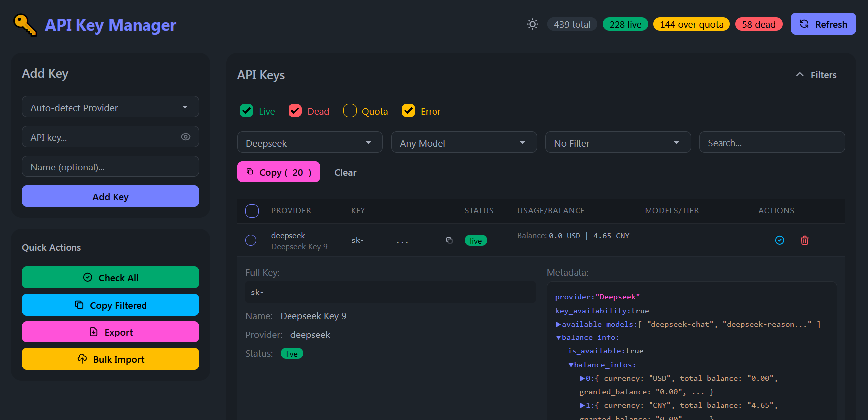Image resolution: width=868 pixels, height=420 pixels.
Task: Click the 144 over quota badge
Action: coord(692,24)
